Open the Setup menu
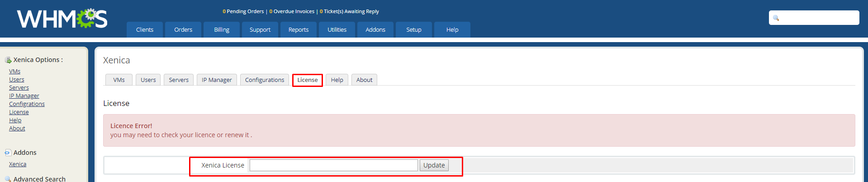Viewport: 868px width, 182px height. (414, 29)
